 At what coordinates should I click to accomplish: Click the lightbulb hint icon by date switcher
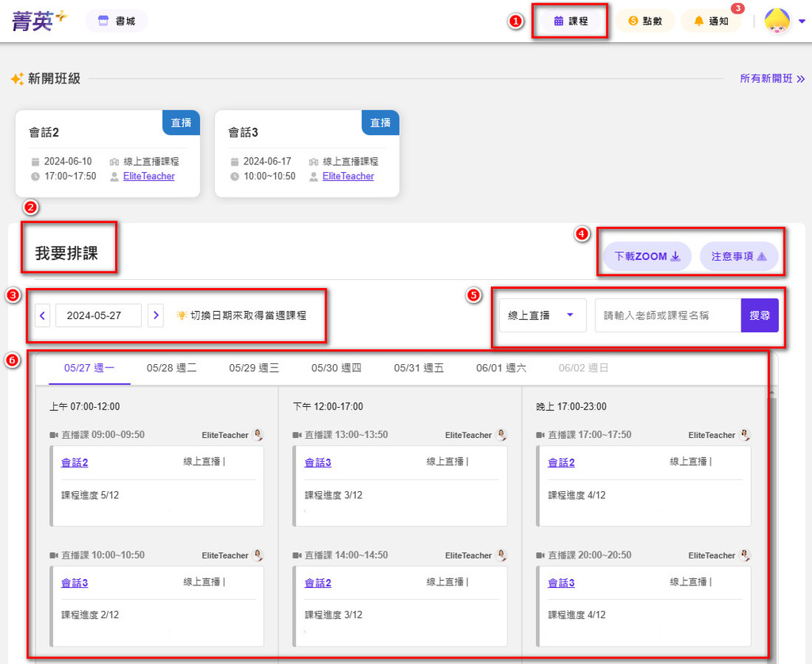click(182, 315)
